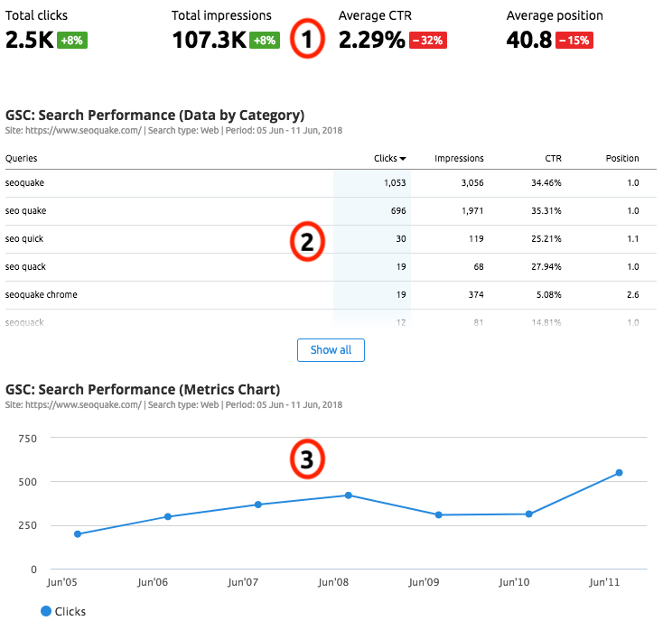
Task: Click the 119 impressions cell
Action: pos(476,238)
